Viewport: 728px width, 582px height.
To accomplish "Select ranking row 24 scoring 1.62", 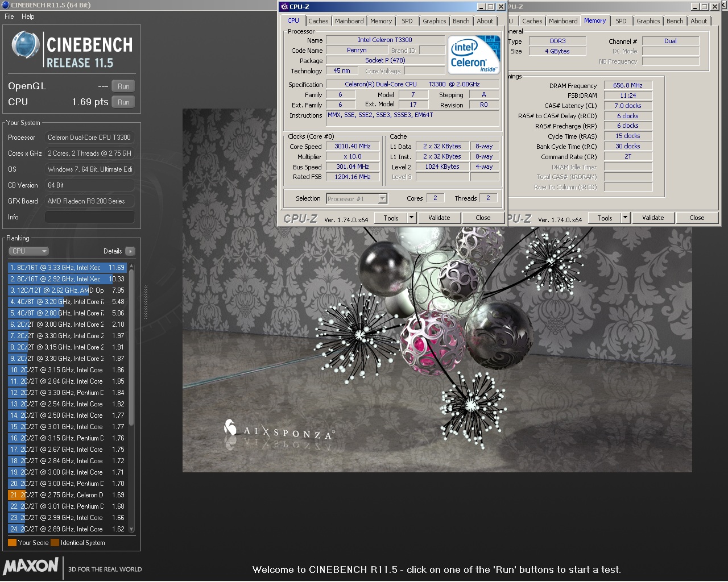I will [67, 529].
